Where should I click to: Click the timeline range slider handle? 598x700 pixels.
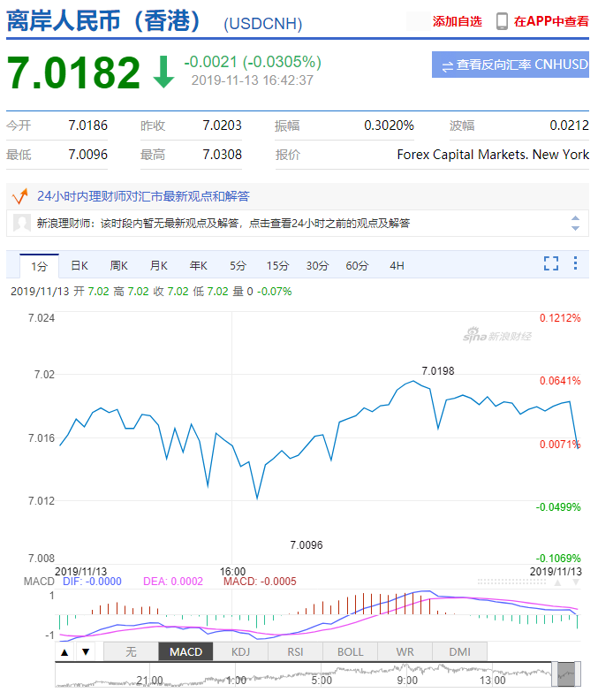(x=565, y=675)
